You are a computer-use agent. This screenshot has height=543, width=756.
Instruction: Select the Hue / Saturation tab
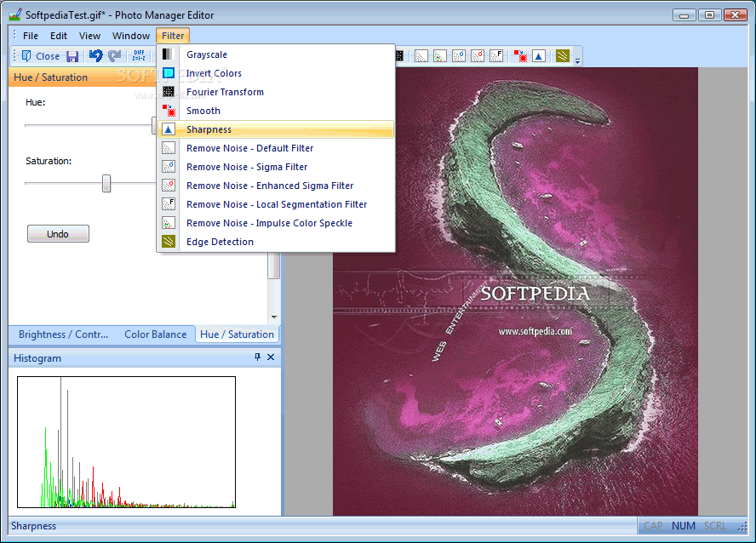(x=237, y=334)
